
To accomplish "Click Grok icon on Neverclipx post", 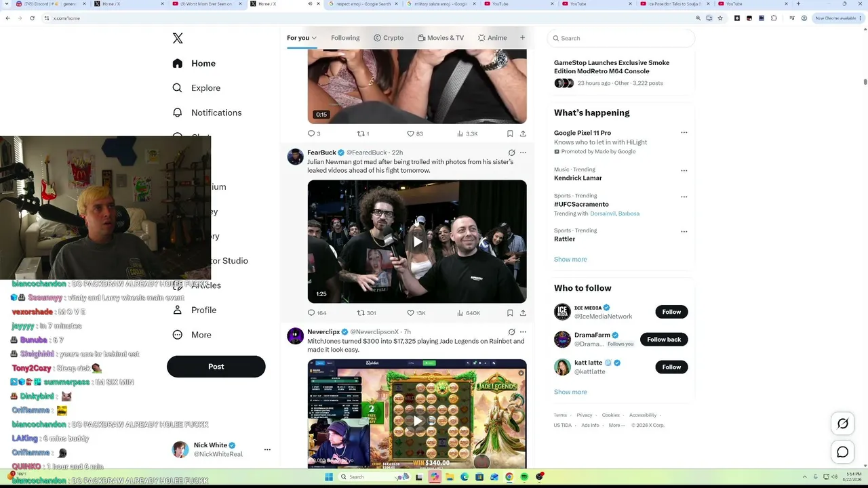I will (x=511, y=331).
